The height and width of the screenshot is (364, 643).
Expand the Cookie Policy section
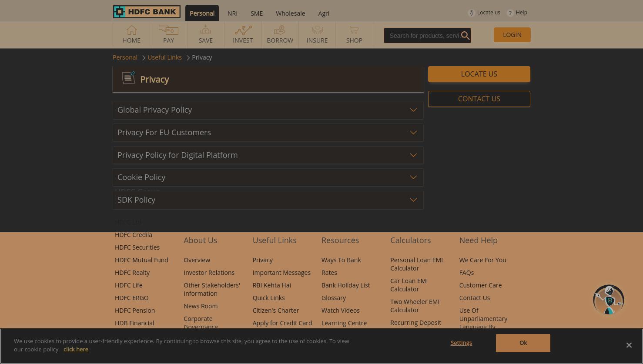pyautogui.click(x=268, y=177)
